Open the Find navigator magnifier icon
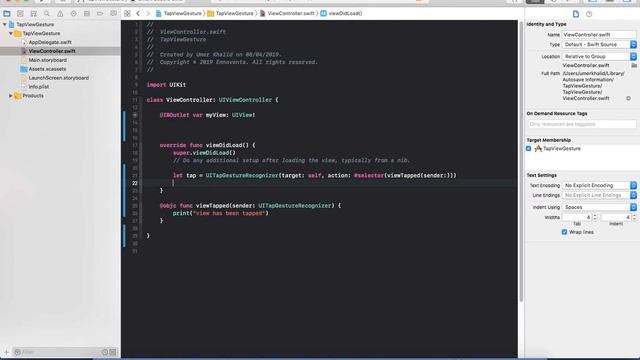 coord(47,13)
